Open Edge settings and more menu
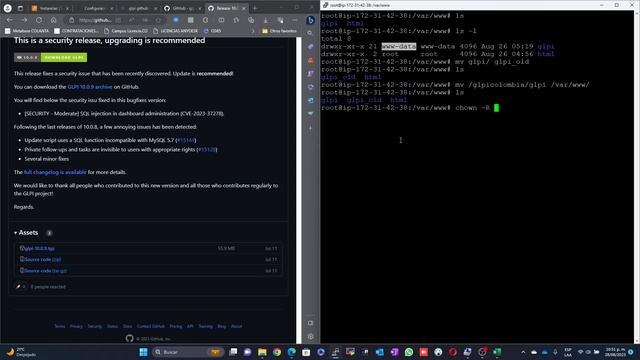The width and height of the screenshot is (640, 360). [x=295, y=20]
